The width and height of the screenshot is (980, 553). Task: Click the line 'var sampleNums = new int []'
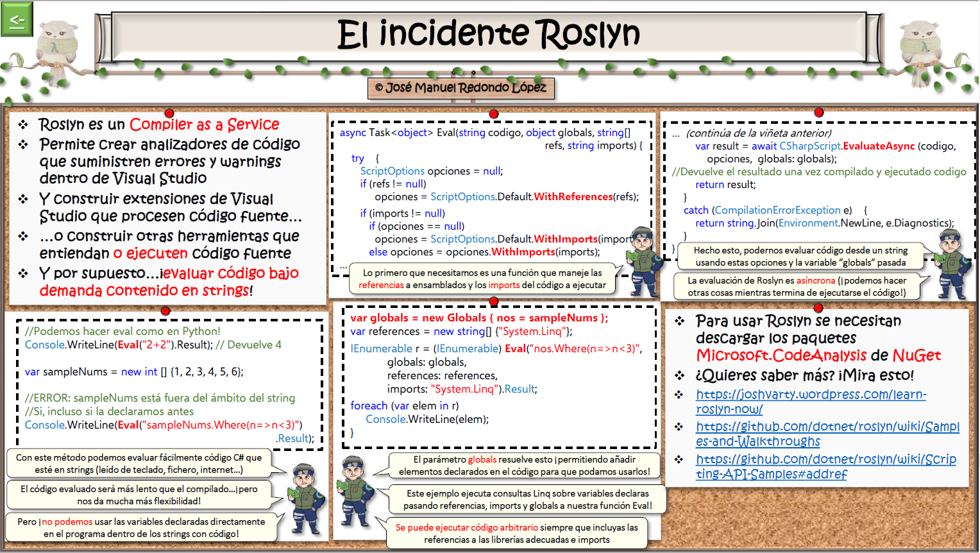tap(134, 372)
